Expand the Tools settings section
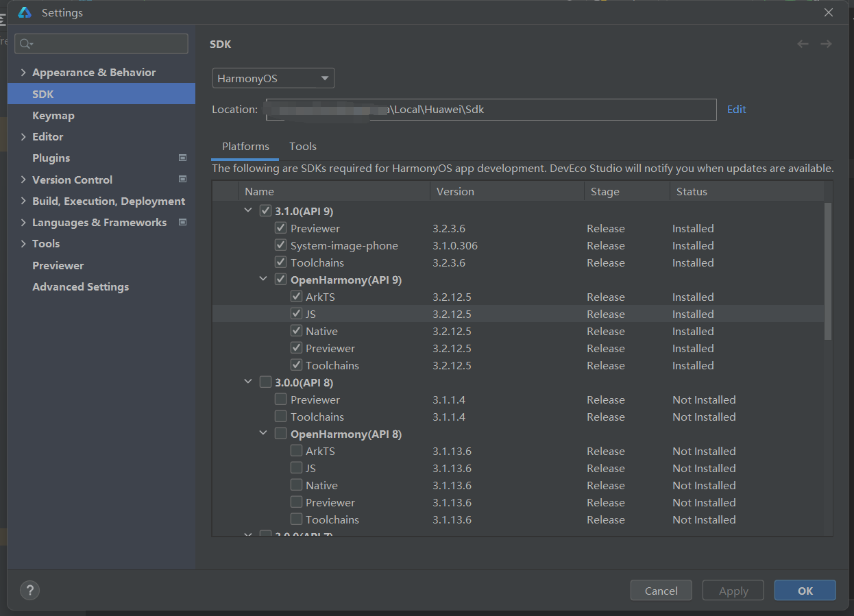Screen dimensions: 854x616 (23, 244)
